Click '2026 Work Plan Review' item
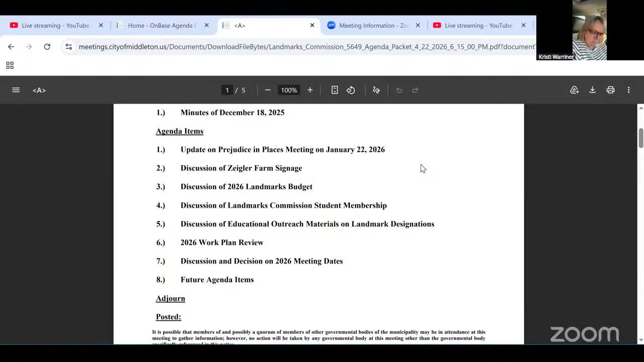 click(x=222, y=242)
